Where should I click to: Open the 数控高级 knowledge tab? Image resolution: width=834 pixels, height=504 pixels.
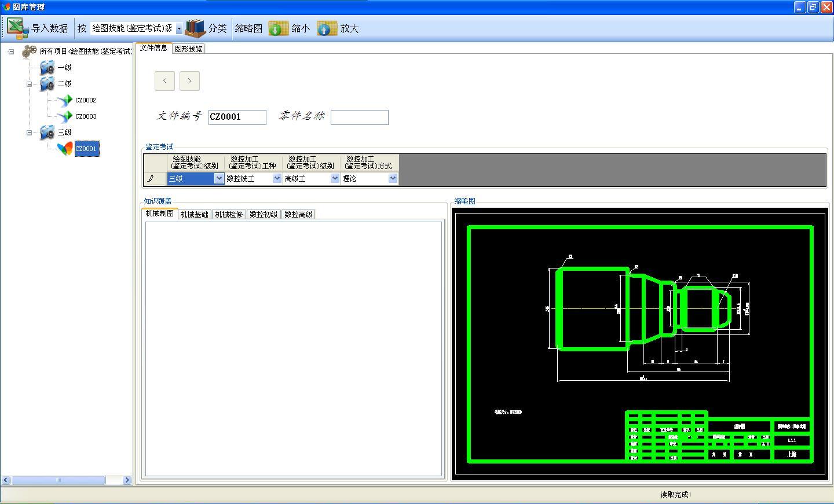tap(299, 214)
